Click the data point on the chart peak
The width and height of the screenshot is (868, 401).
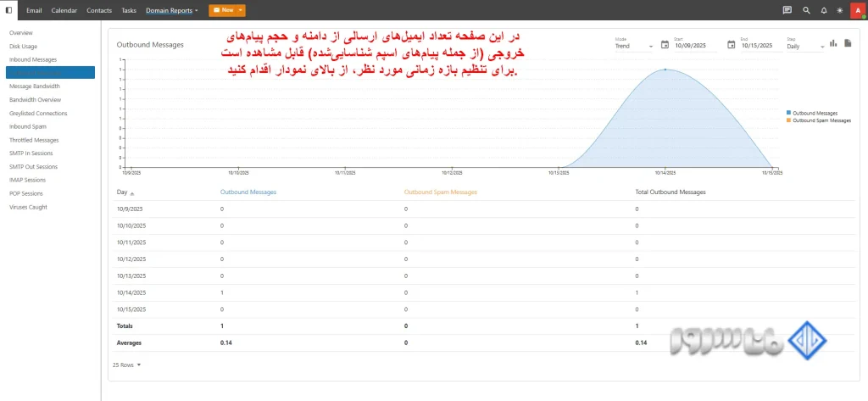[665, 70]
